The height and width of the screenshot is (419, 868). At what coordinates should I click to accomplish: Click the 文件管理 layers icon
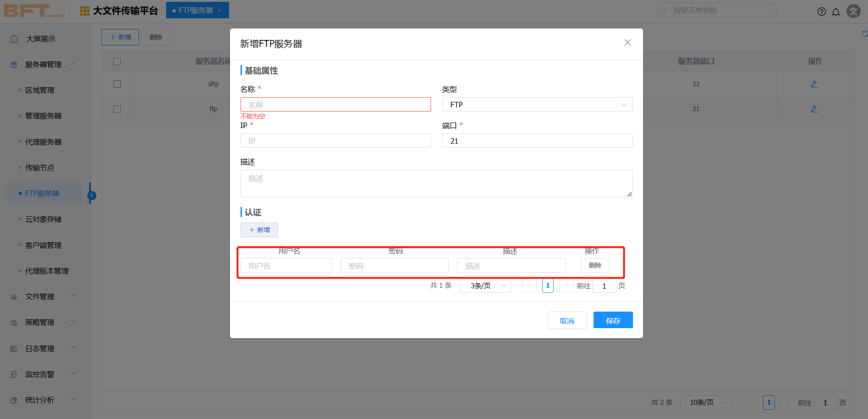coord(14,297)
